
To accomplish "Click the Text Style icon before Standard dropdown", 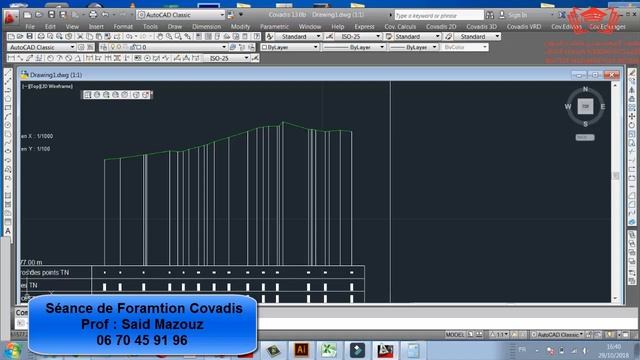I will click(x=269, y=36).
